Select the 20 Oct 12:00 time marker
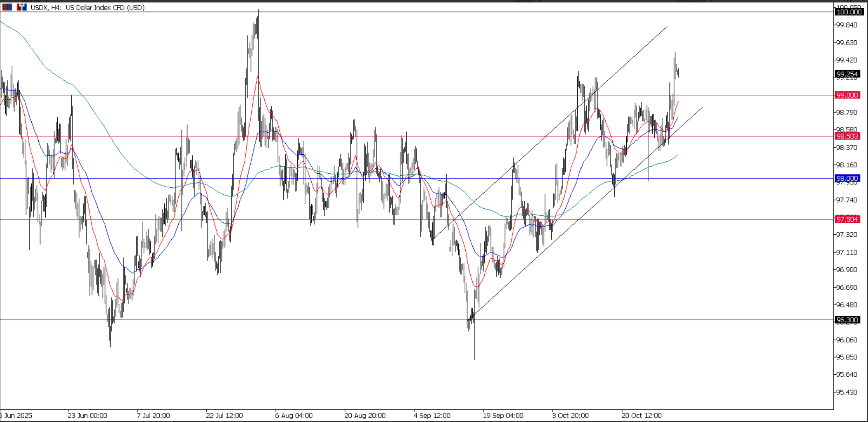 (x=641, y=415)
